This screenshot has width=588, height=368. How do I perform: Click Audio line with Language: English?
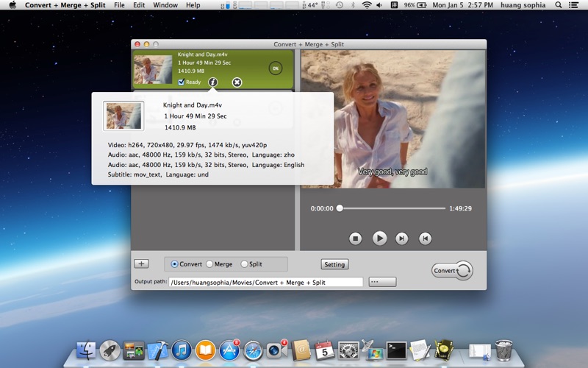pyautogui.click(x=206, y=164)
